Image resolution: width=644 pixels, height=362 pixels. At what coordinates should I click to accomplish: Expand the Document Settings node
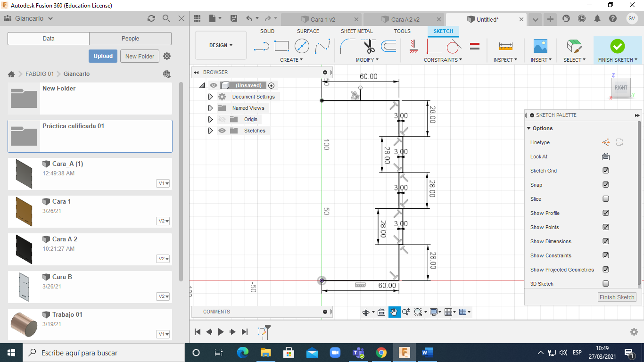[211, 97]
